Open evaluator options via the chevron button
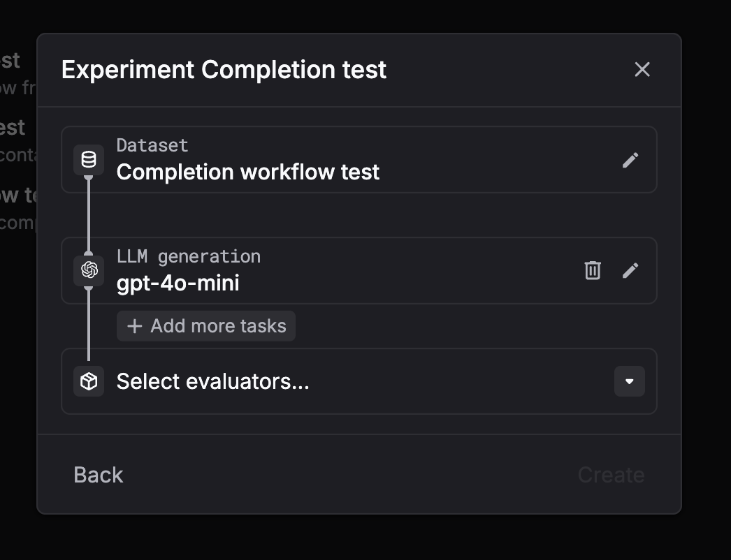The width and height of the screenshot is (731, 560). pos(628,381)
